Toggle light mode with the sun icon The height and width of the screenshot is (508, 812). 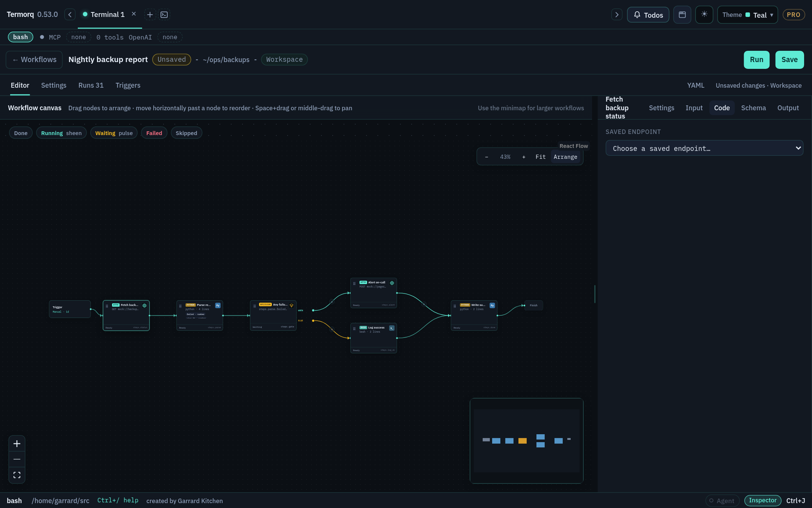[704, 15]
